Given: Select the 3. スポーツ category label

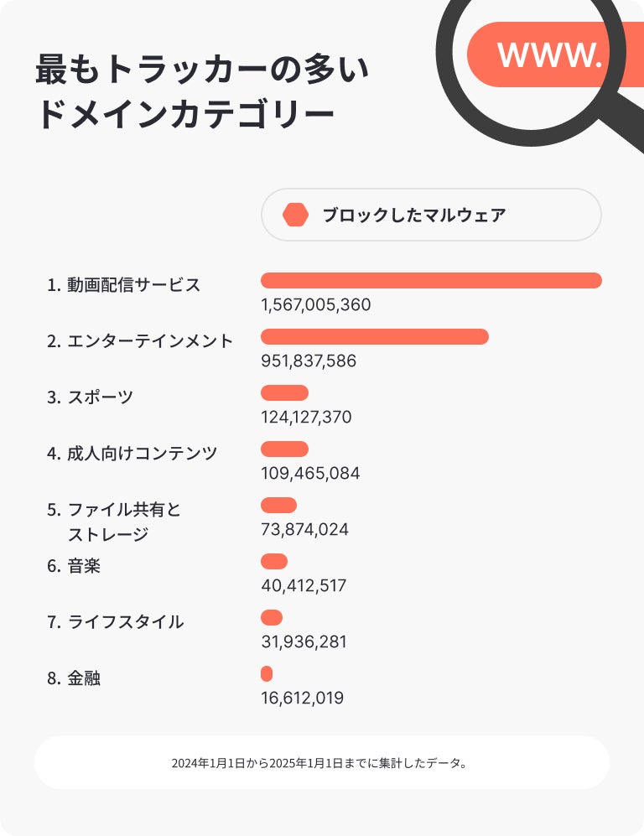Looking at the screenshot, I should (x=91, y=397).
